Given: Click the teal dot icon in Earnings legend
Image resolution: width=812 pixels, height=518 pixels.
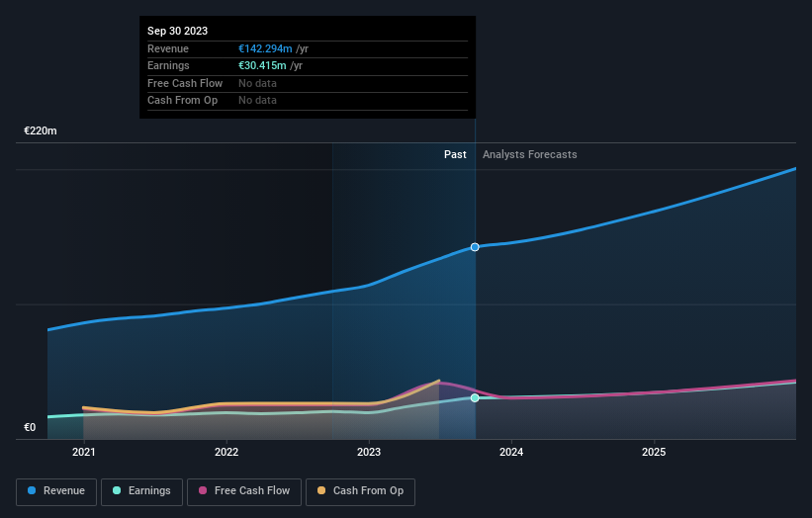Looking at the screenshot, I should [117, 490].
